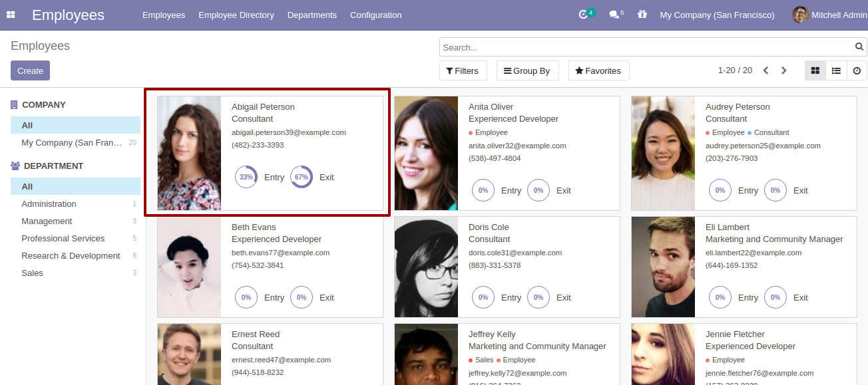Image resolution: width=868 pixels, height=385 pixels.
Task: Open the Favorites dropdown
Action: (598, 70)
